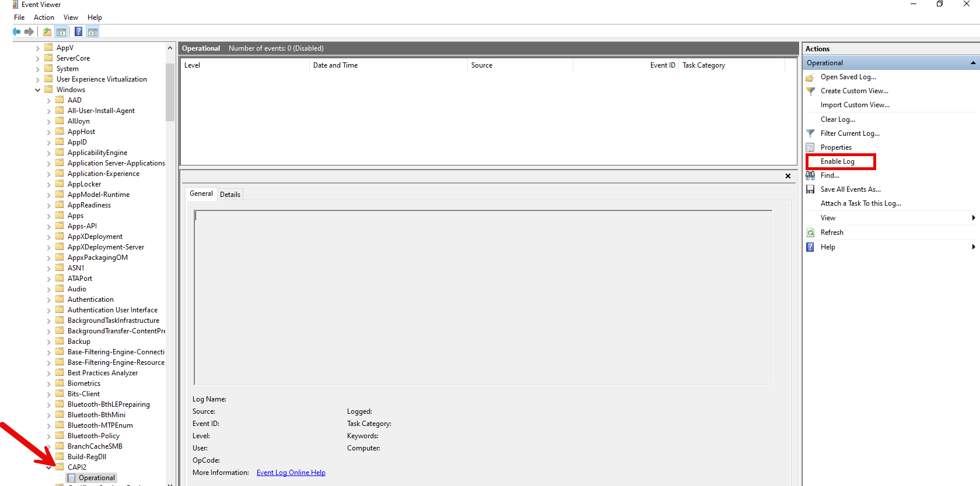Open the File menu
Image resolution: width=980 pixels, height=486 pixels.
tap(19, 17)
